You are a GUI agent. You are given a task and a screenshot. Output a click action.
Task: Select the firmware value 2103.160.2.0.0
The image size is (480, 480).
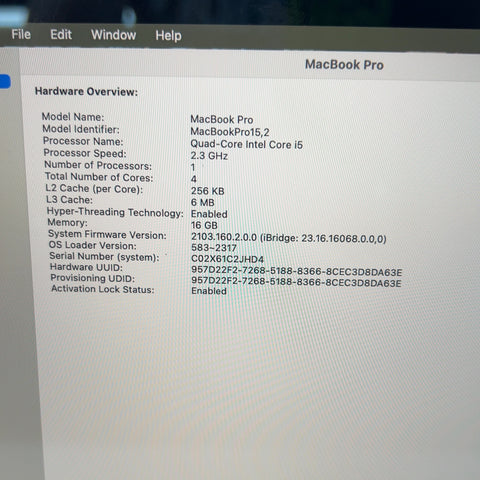224,237
